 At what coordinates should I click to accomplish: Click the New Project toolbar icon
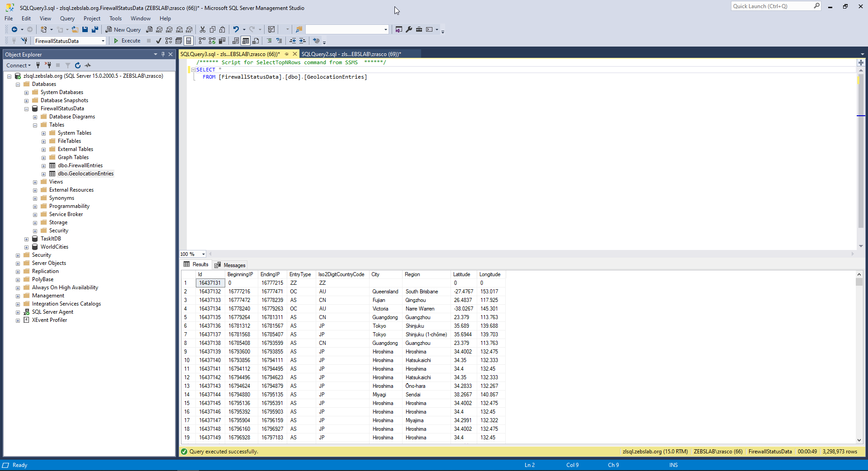(44, 29)
